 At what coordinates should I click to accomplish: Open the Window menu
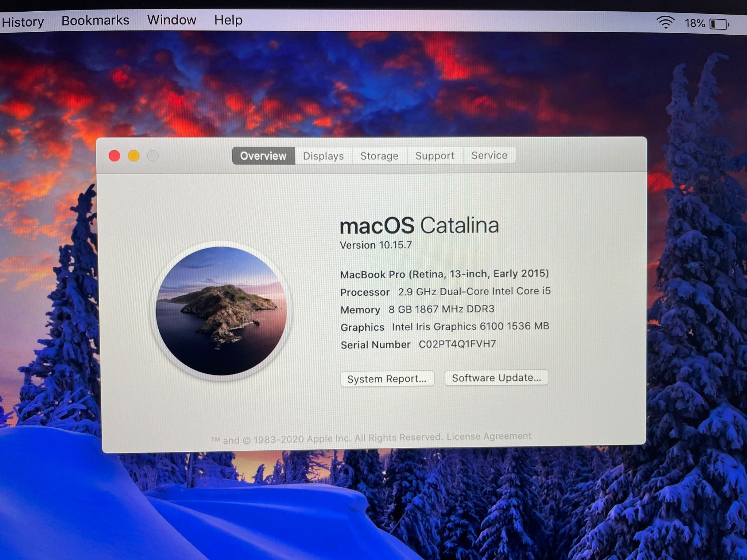pyautogui.click(x=172, y=19)
